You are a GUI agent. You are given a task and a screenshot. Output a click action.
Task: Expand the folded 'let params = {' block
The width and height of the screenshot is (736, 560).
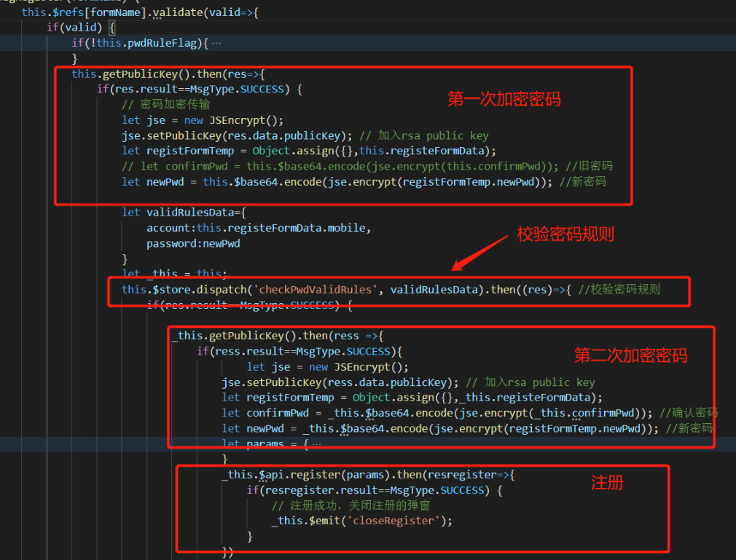317,443
